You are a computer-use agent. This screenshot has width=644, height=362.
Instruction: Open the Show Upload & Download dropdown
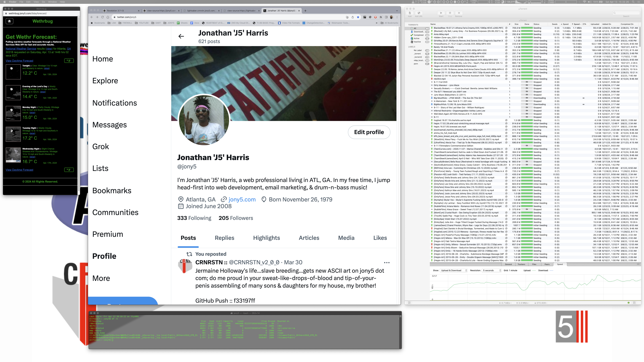click(453, 270)
